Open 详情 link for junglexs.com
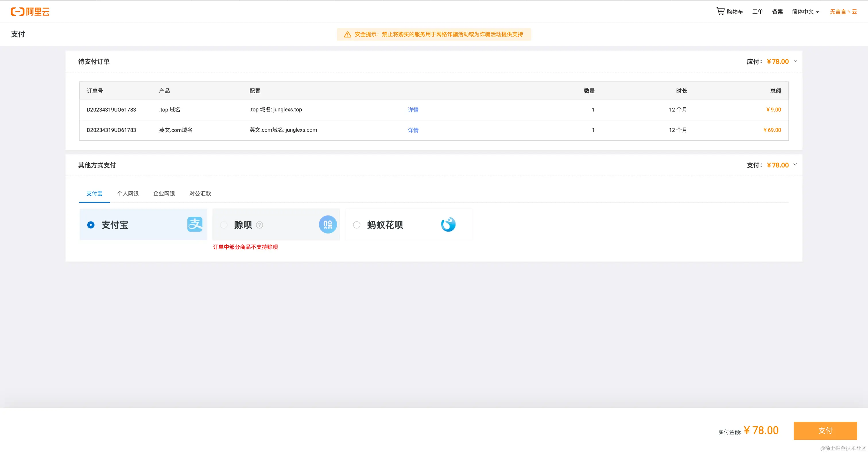868x453 pixels. click(x=413, y=130)
